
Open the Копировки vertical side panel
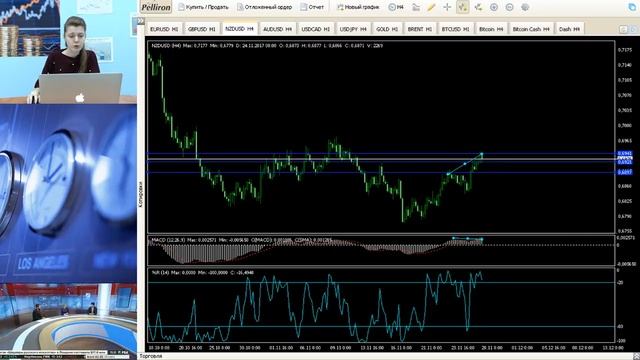(141, 194)
